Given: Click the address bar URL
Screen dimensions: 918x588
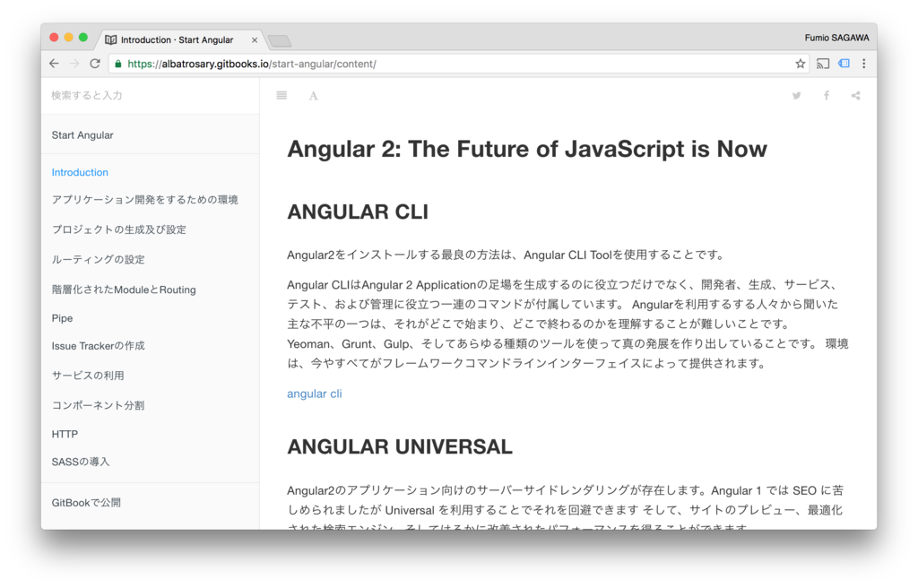Looking at the screenshot, I should coord(252,64).
